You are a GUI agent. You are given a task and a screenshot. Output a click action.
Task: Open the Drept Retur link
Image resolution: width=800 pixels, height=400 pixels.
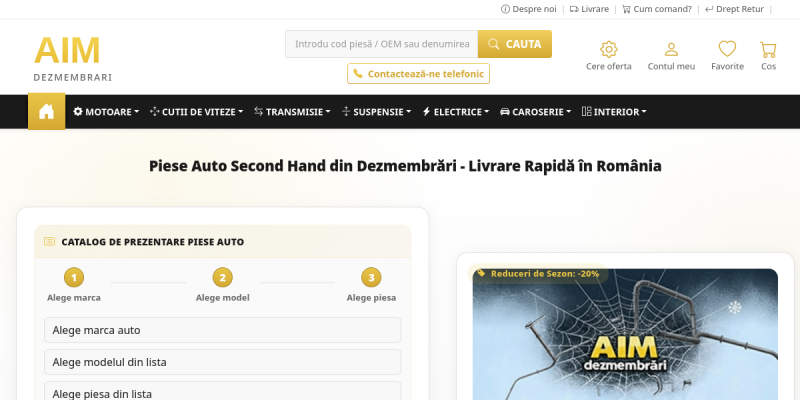pos(735,9)
